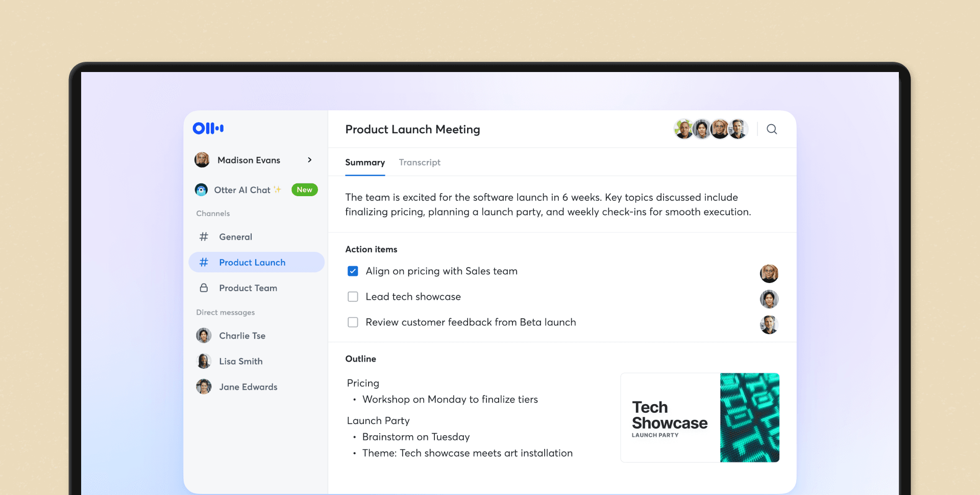Click the Otter logo in the sidebar

pos(208,128)
